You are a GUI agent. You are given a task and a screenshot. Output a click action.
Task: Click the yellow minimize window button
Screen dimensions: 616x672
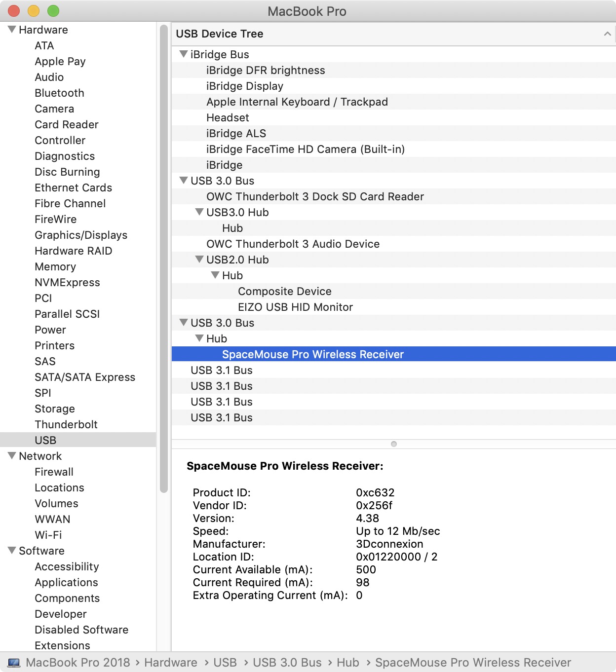pyautogui.click(x=34, y=11)
